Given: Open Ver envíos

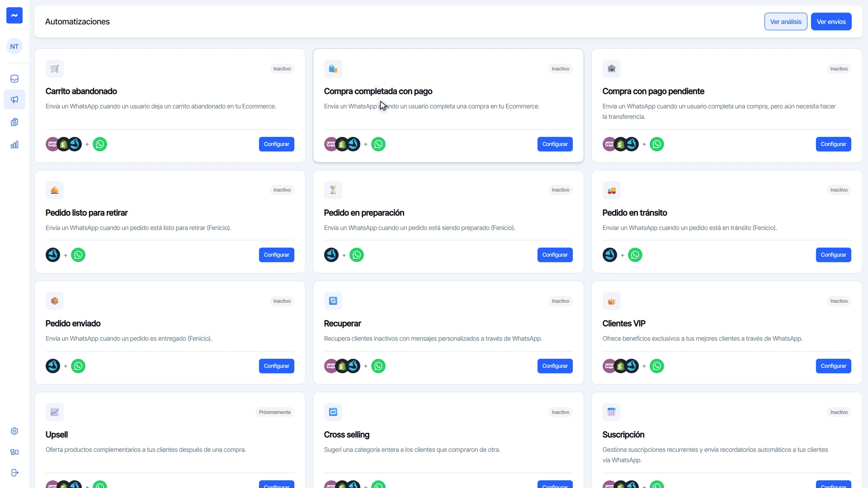Looking at the screenshot, I should (831, 22).
